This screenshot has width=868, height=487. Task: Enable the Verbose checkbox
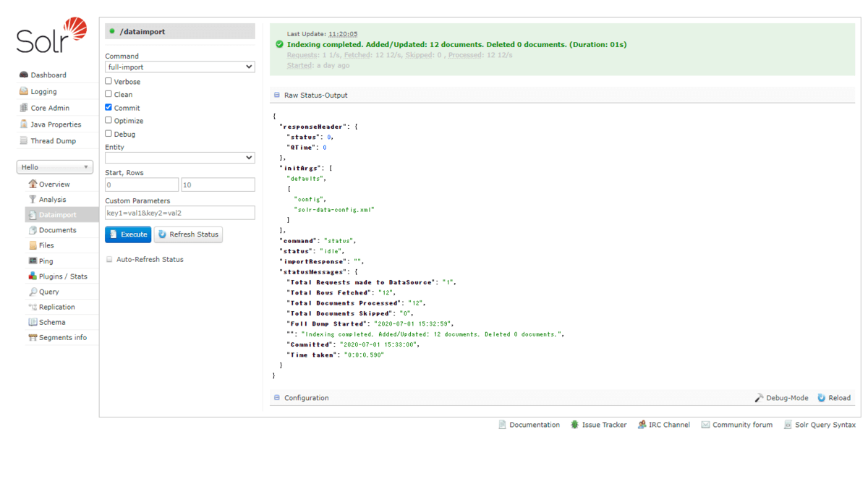pos(109,81)
